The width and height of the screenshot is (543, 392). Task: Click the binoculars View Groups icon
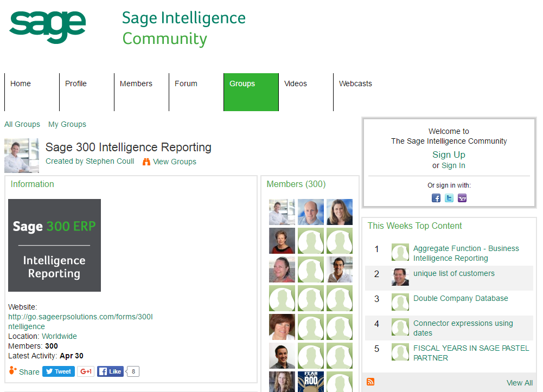146,162
